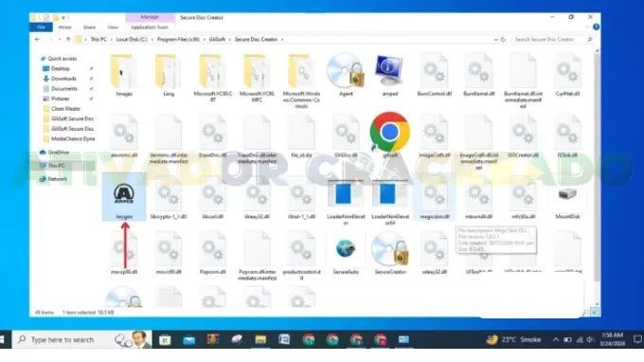Open Desktop in navigation pane
Image resolution: width=644 pixels, height=362 pixels.
click(60, 68)
